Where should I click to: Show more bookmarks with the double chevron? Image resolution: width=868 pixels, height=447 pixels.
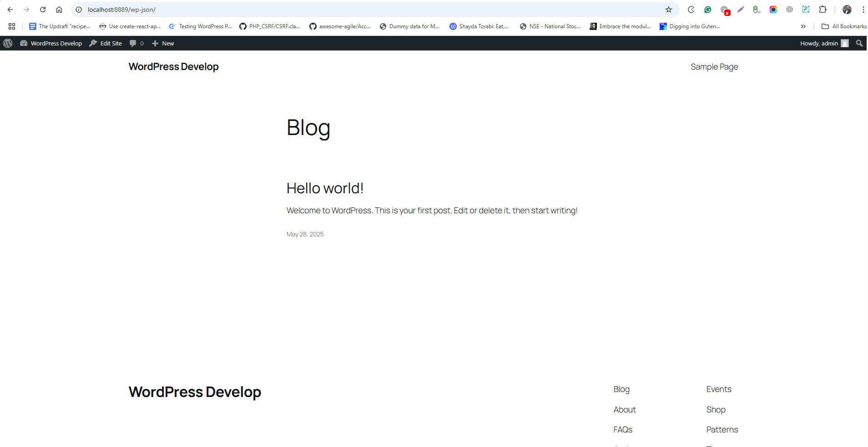pos(803,26)
